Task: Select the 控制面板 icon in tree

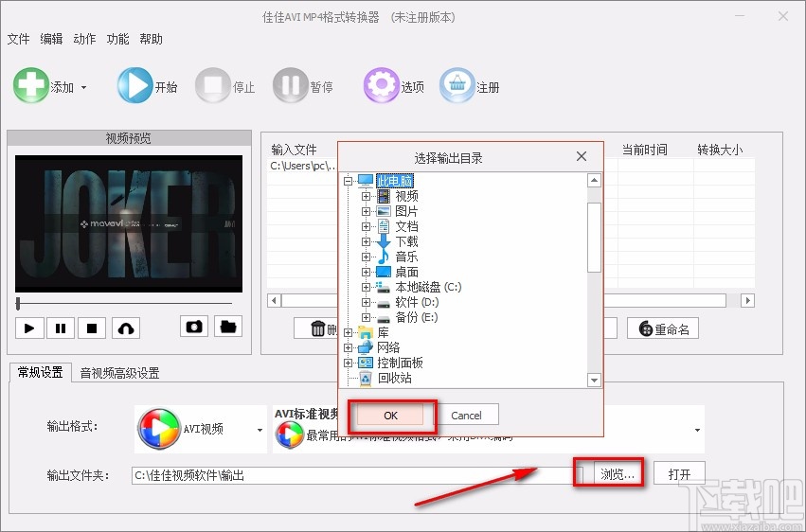Action: pyautogui.click(x=366, y=364)
